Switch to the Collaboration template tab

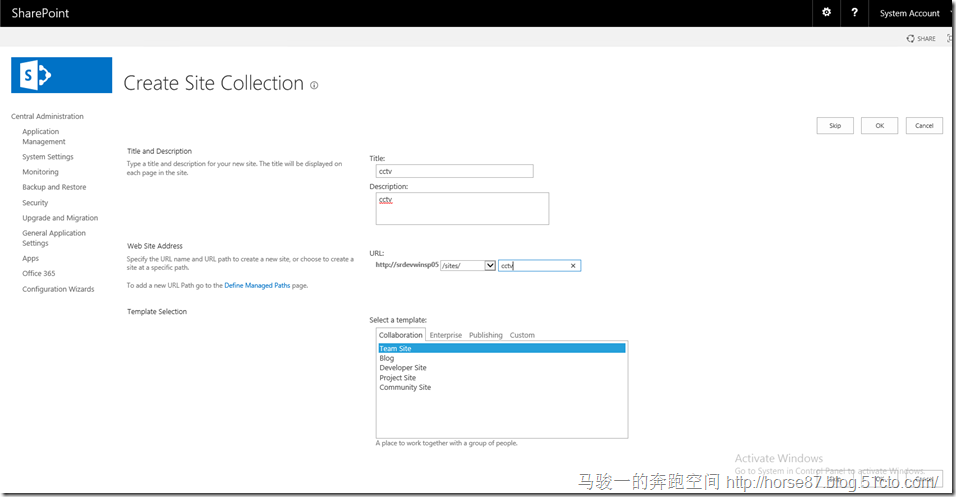click(x=401, y=335)
